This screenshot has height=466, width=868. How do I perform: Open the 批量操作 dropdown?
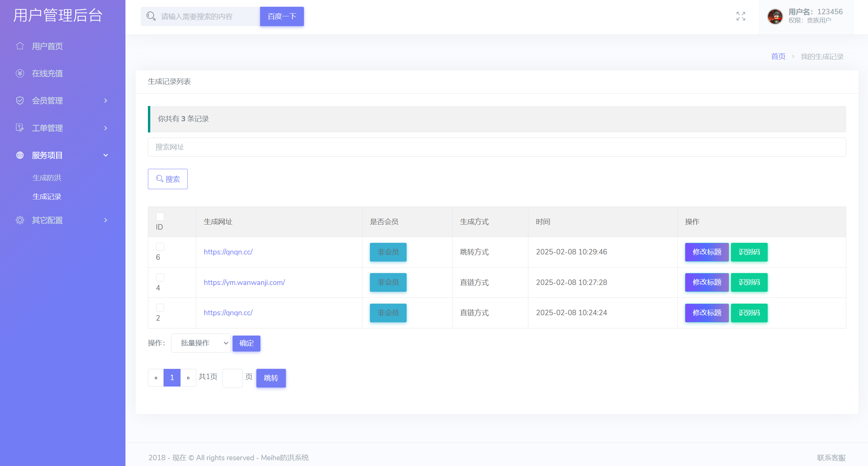[201, 343]
